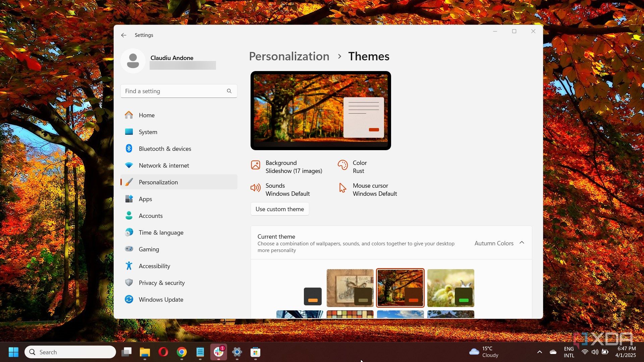
Task: Open Gaming settings category
Action: point(179,249)
